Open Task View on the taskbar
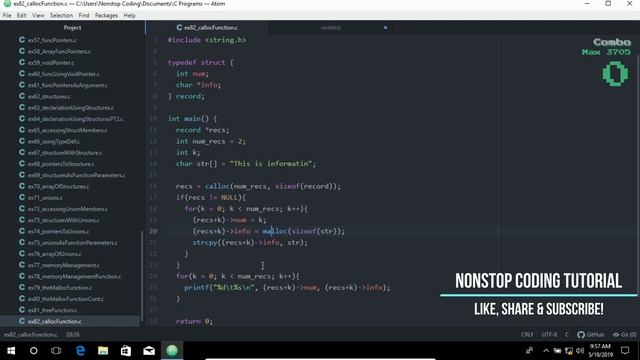Viewport: 640px width, 360px height. [56, 351]
